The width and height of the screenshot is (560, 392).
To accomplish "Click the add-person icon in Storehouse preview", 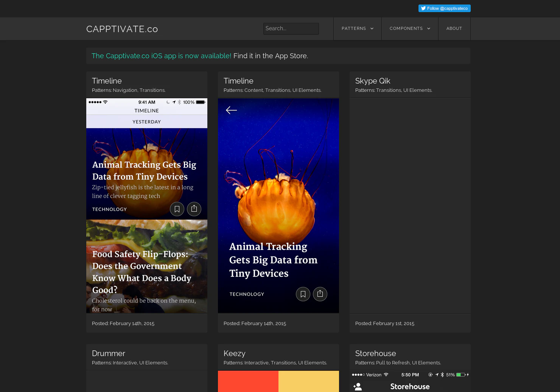I will [358, 387].
